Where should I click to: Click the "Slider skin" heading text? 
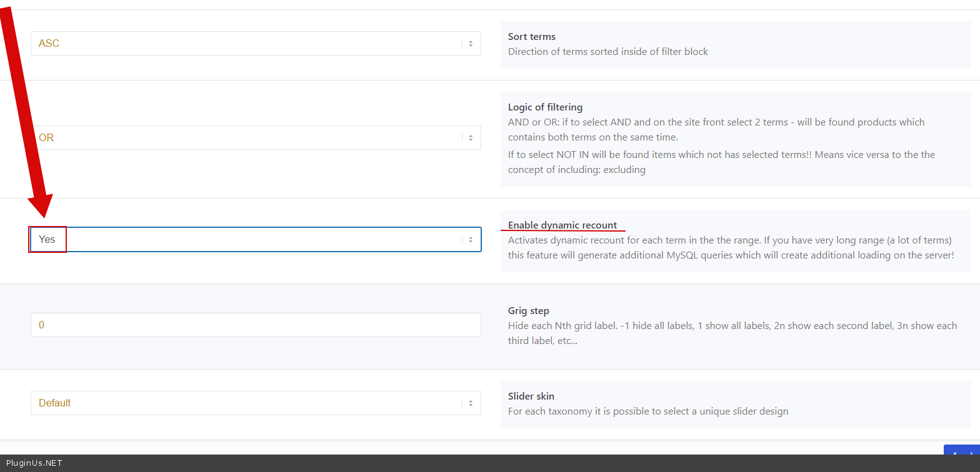531,396
